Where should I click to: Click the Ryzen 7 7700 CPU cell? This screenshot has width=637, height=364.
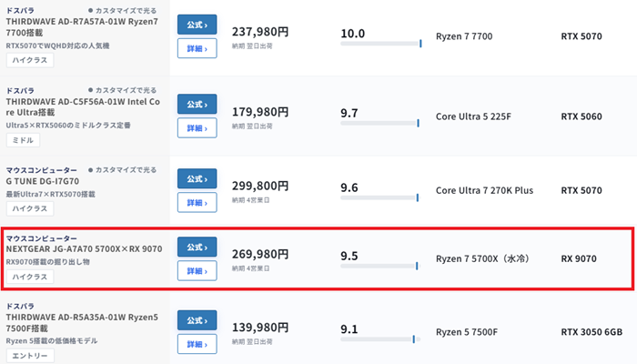pos(464,36)
